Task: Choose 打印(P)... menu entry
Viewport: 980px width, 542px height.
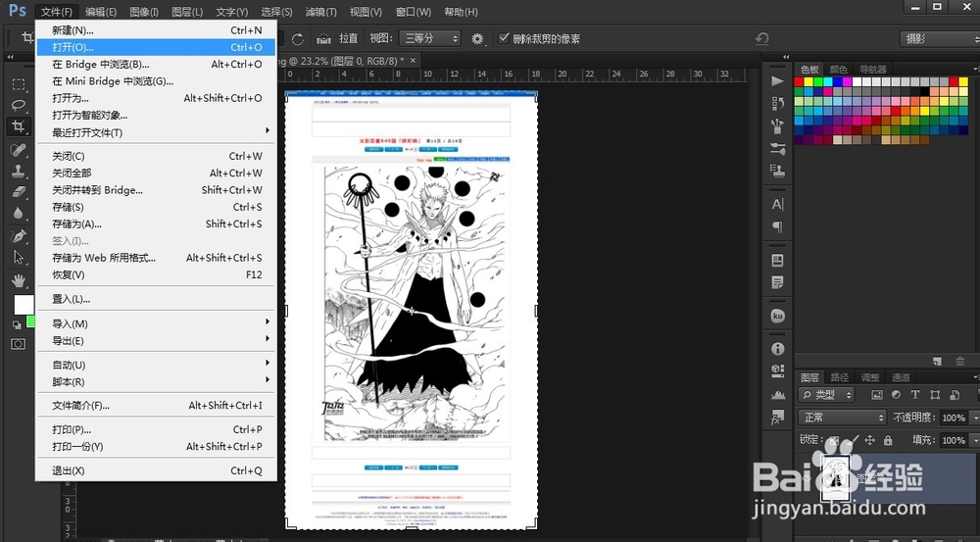Action: click(156, 429)
